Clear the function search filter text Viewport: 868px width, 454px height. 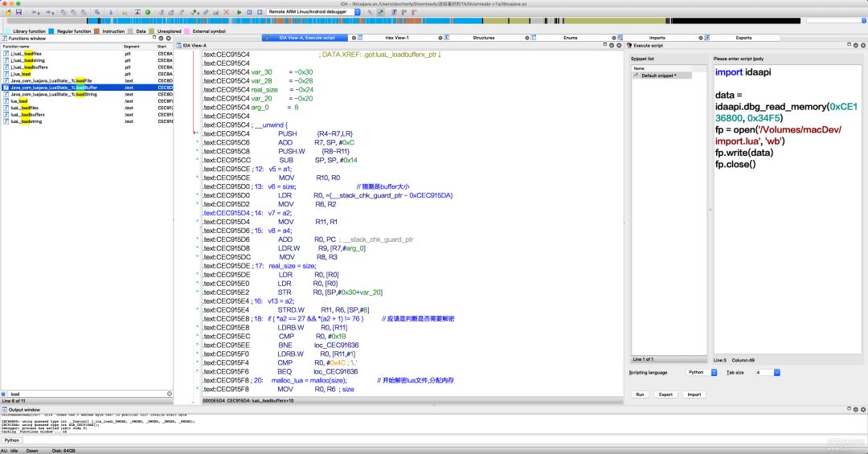pos(168,394)
